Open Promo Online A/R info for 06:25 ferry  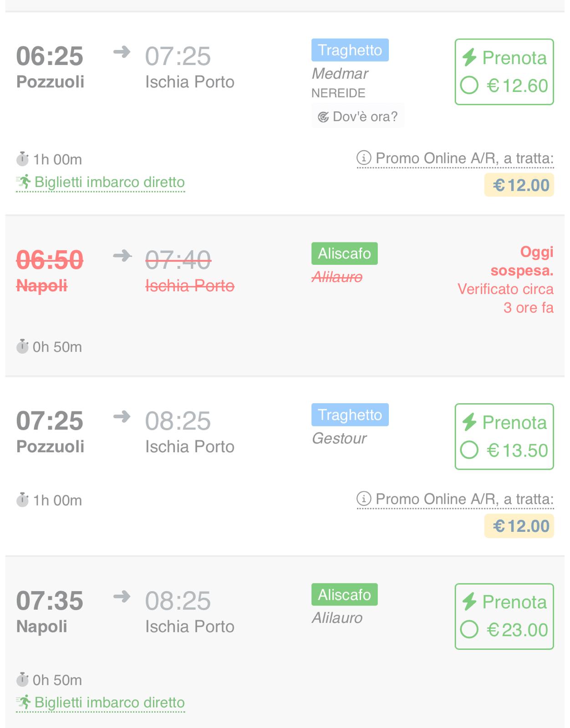[x=455, y=158]
